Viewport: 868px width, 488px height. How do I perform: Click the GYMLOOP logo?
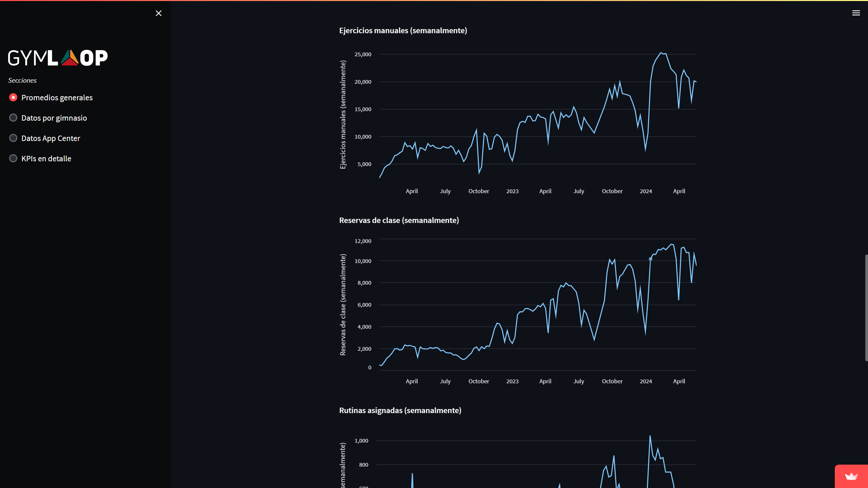coord(58,58)
